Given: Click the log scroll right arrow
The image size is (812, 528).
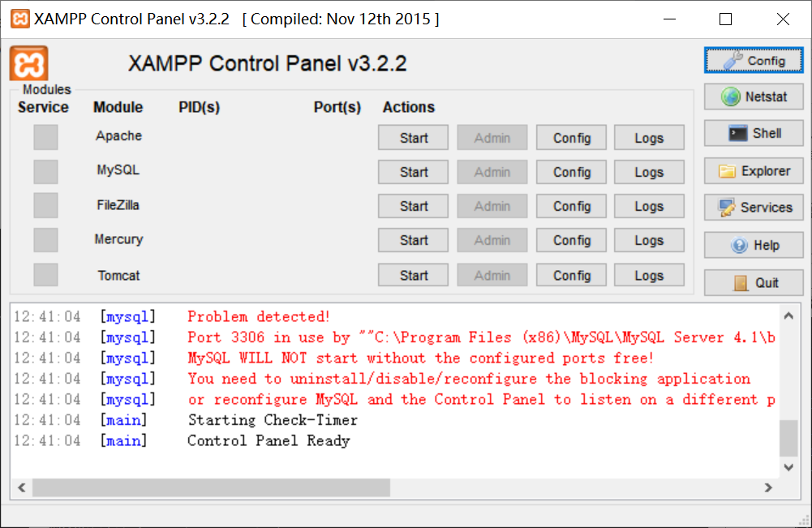Looking at the screenshot, I should point(769,487).
